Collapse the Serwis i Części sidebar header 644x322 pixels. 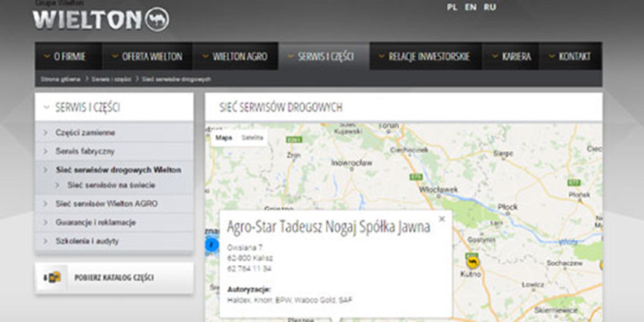click(114, 108)
